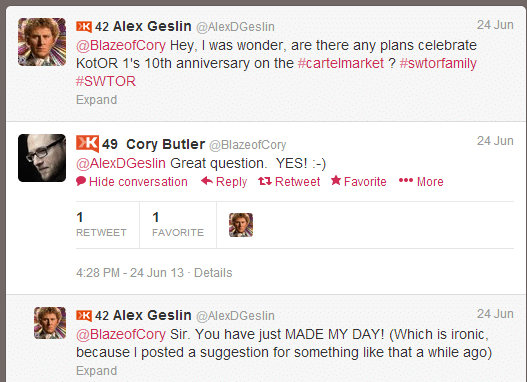Click the Klout badge beside Cory Butler
Viewport: 527px width, 382px height.
pos(87,143)
